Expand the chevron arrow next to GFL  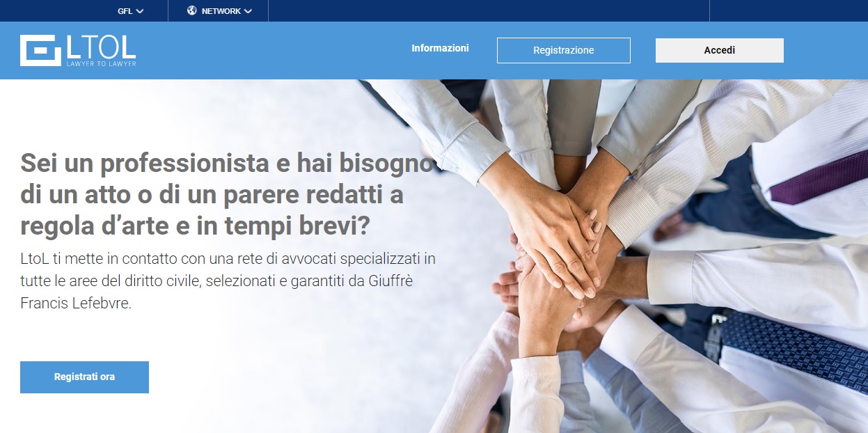[x=140, y=11]
